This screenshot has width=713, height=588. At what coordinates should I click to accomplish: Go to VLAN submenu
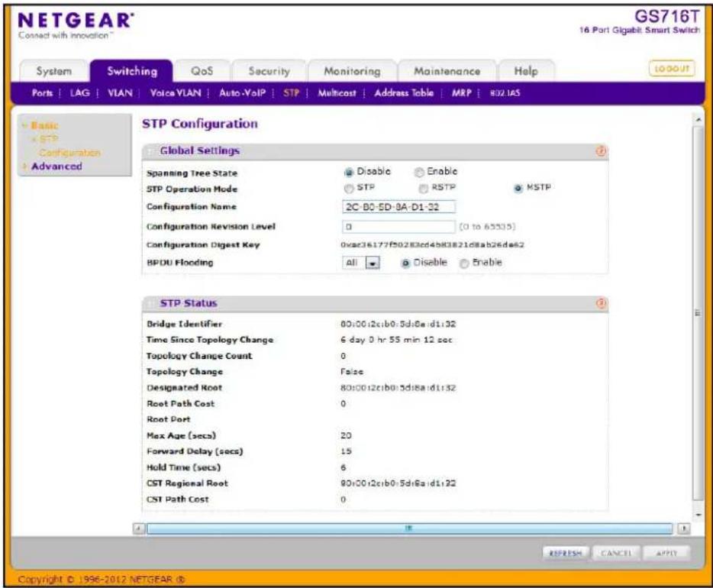[120, 92]
